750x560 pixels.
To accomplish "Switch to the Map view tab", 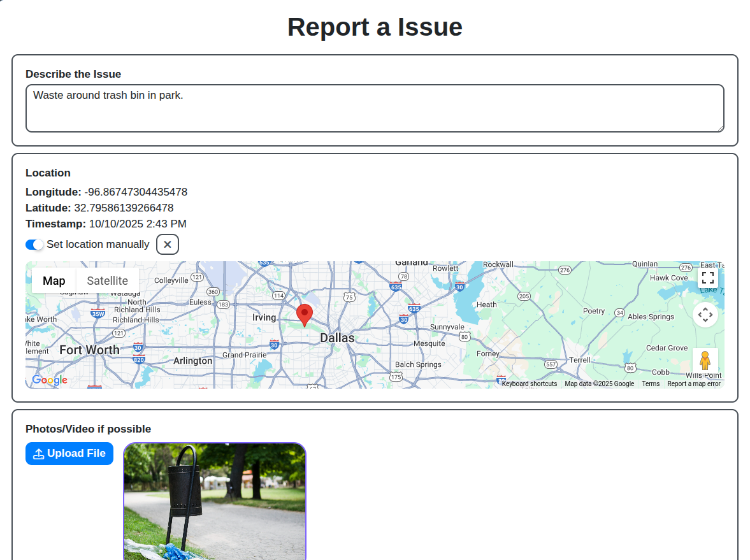I will 54,280.
